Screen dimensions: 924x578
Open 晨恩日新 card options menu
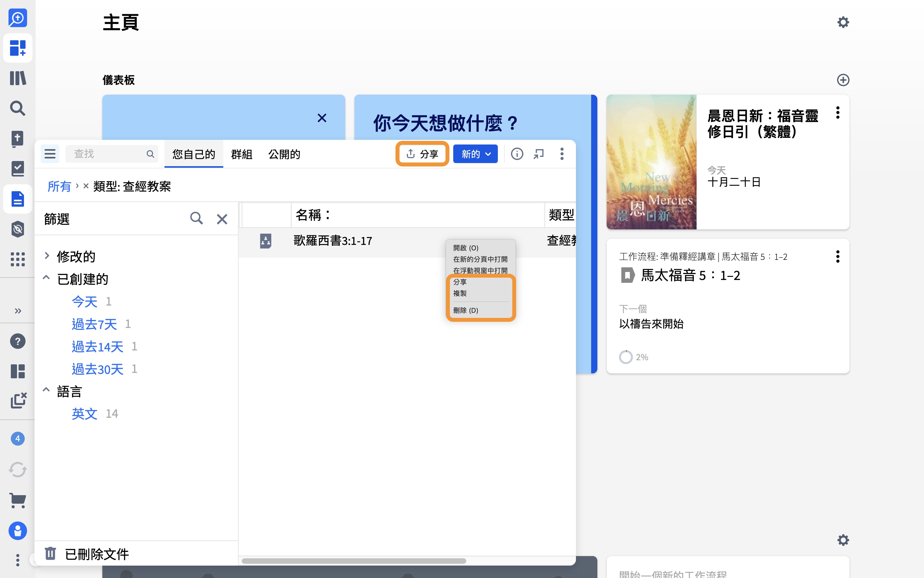(837, 113)
